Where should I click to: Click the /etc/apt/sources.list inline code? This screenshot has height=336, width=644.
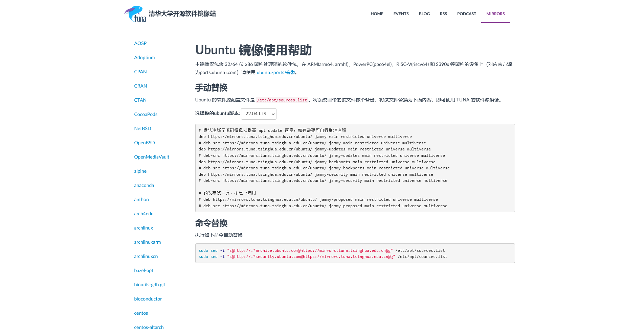282,100
